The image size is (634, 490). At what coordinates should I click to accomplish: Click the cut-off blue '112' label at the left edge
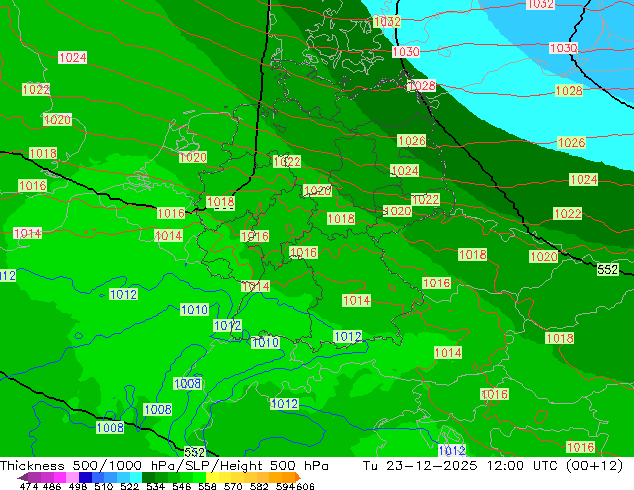click(8, 276)
